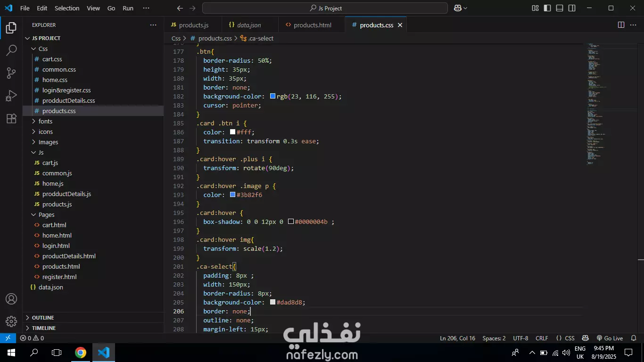Open the Go menu
The height and width of the screenshot is (362, 644).
[111, 8]
